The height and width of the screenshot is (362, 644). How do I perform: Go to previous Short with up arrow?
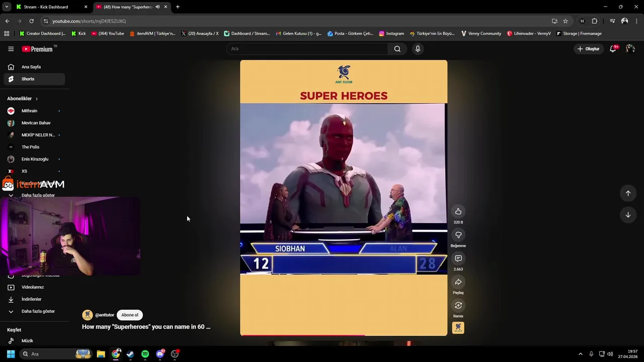[628, 193]
